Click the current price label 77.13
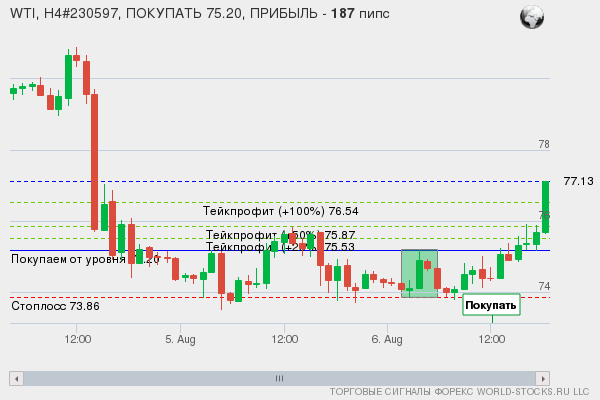Image resolution: width=600 pixels, height=400 pixels. coord(578,181)
